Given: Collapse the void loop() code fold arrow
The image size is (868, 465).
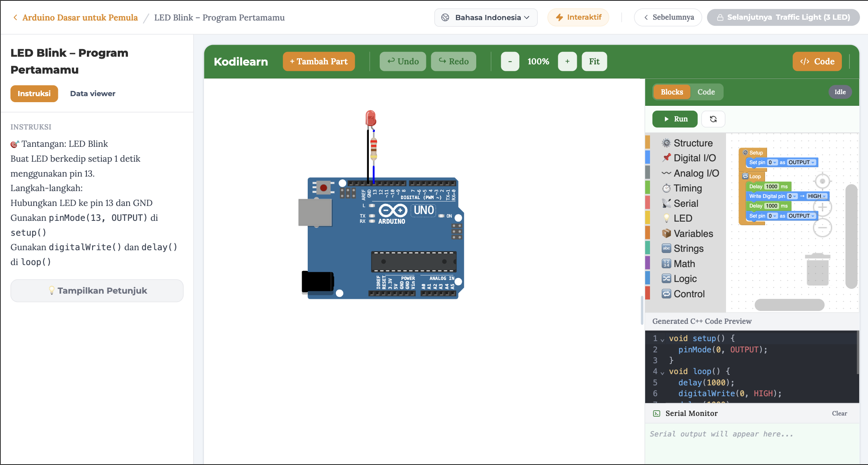Looking at the screenshot, I should (x=662, y=372).
